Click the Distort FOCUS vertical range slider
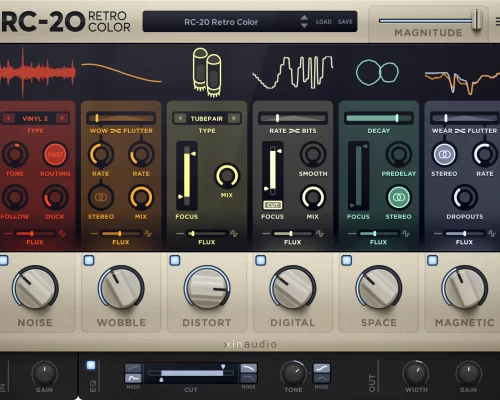500x400 pixels. [x=187, y=176]
